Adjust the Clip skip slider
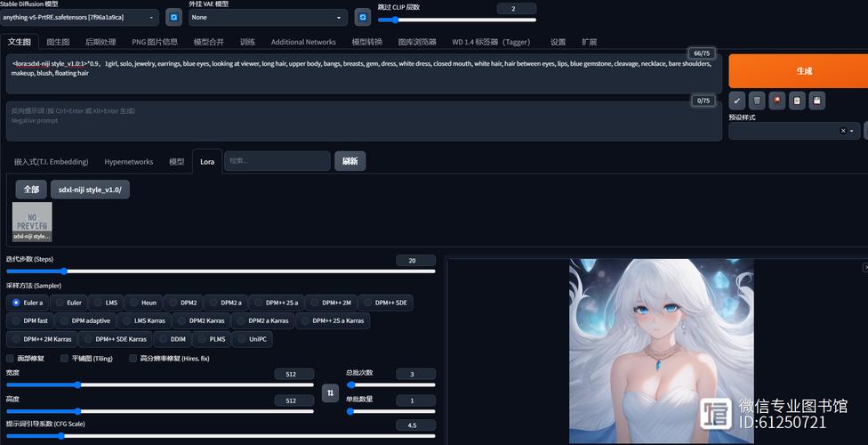Screen dimensions: 868x445 457,20
